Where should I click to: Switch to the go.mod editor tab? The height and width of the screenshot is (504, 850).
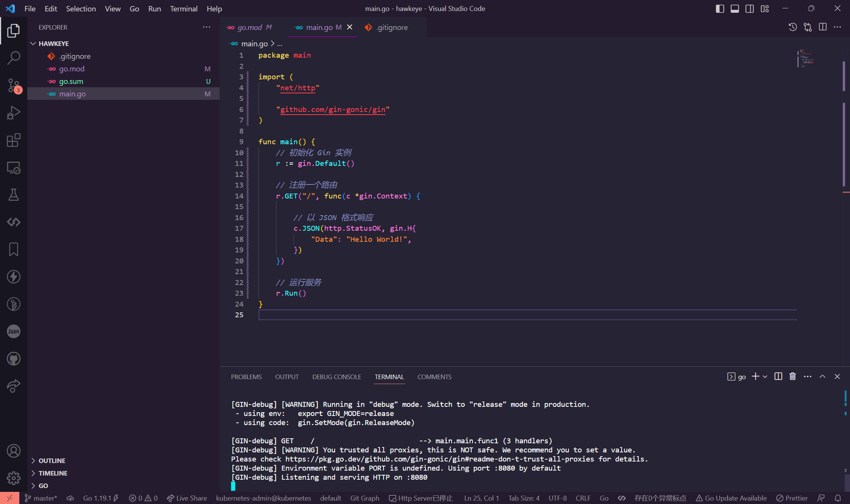254,27
